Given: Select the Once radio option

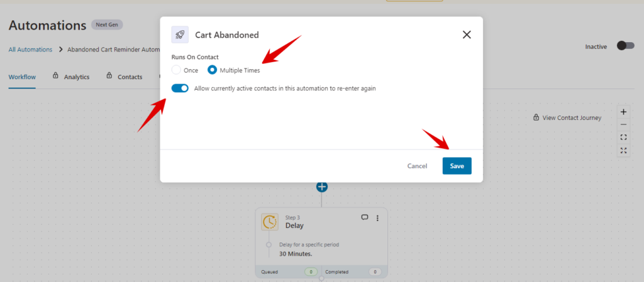Looking at the screenshot, I should [x=176, y=70].
